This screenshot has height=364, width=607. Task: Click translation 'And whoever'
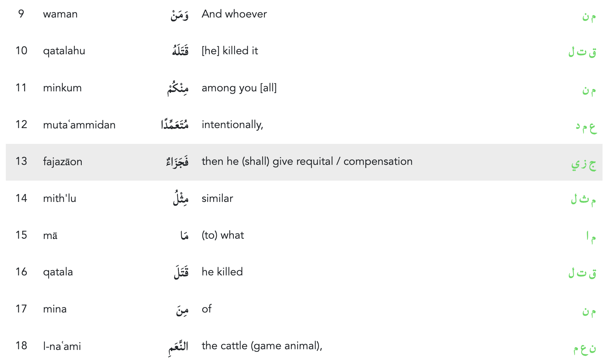pos(234,14)
